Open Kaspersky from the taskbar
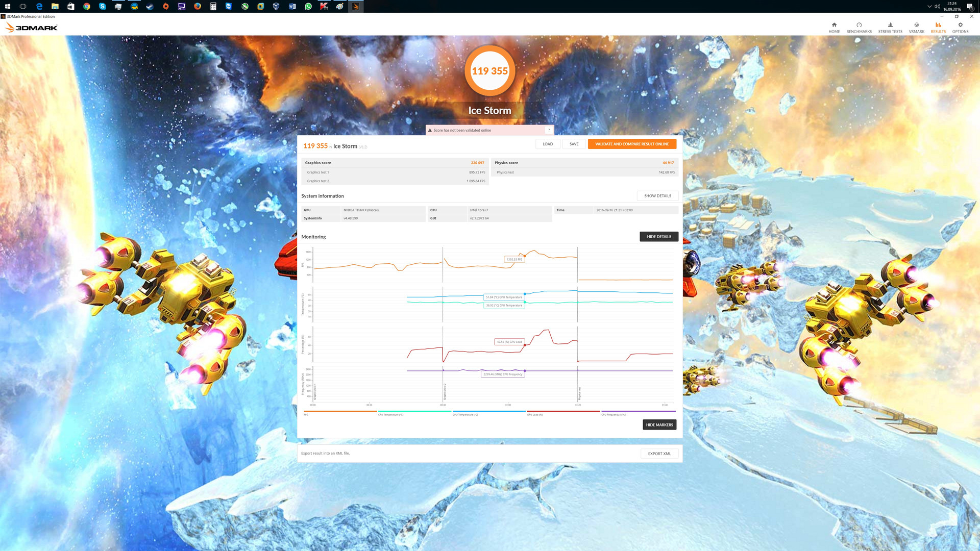The height and width of the screenshot is (551, 980). pyautogui.click(x=324, y=6)
